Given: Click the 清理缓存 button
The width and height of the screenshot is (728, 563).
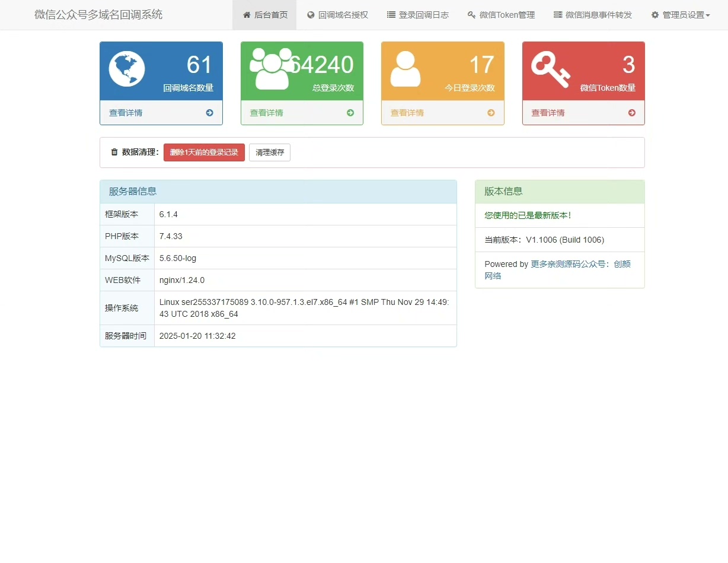Looking at the screenshot, I should point(270,152).
